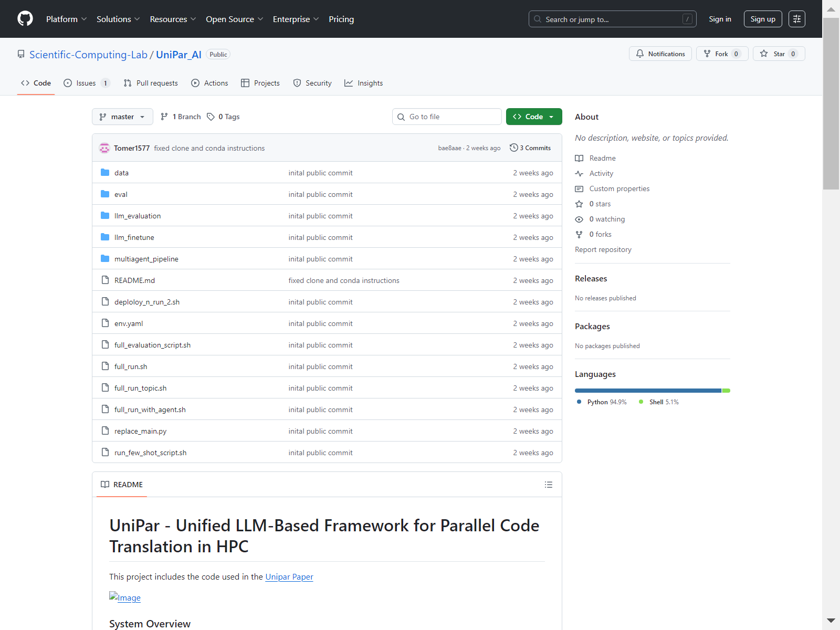
Task: Click the bae8aae commit hash
Action: click(450, 148)
